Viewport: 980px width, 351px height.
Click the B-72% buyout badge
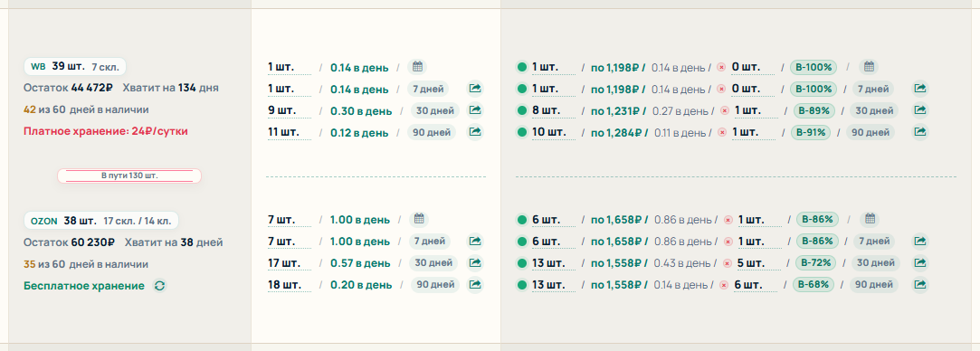point(815,263)
